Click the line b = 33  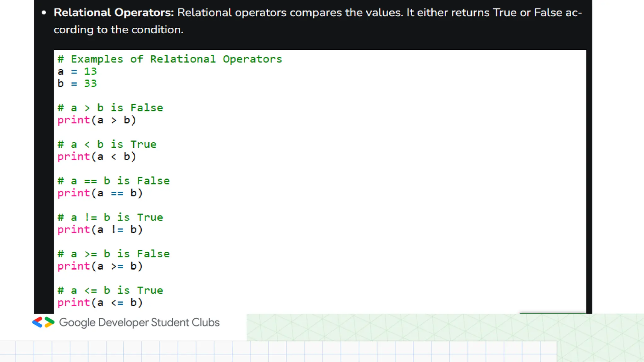pyautogui.click(x=77, y=84)
